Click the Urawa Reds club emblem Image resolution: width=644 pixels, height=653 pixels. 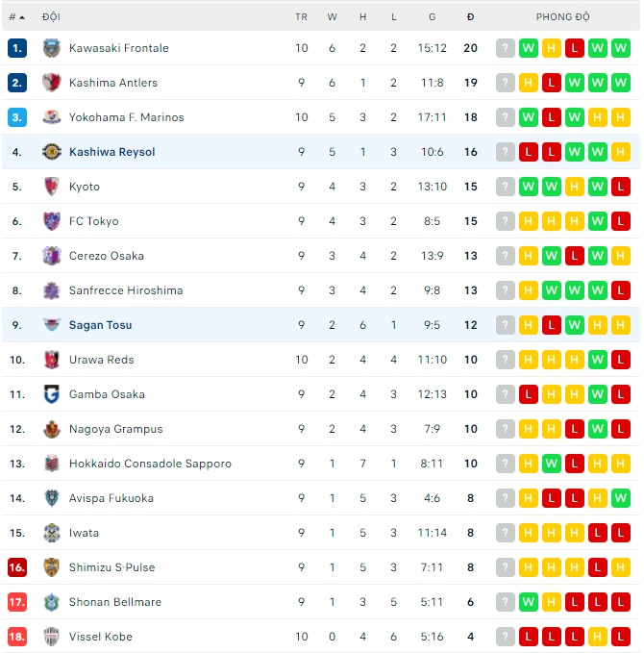point(52,360)
